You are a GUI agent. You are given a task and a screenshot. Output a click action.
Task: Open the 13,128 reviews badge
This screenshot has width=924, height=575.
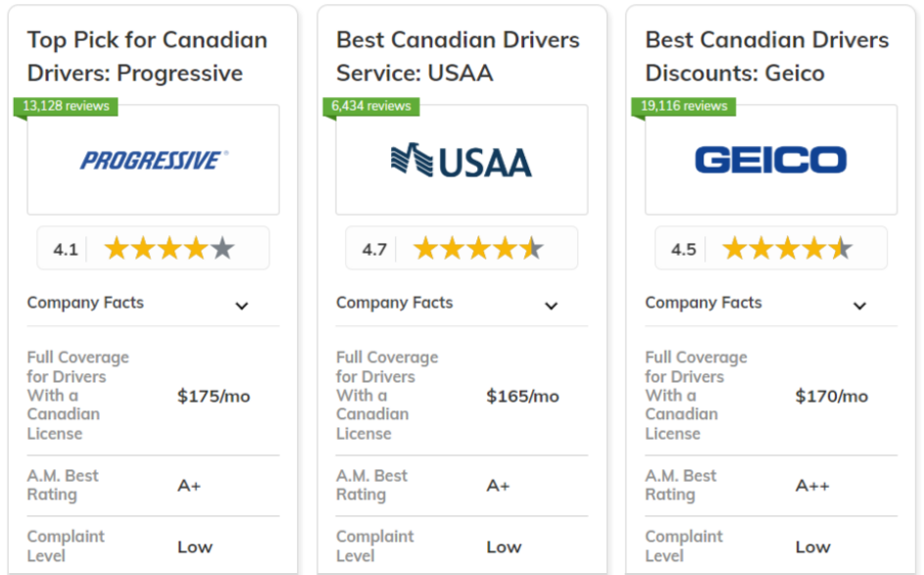point(66,106)
